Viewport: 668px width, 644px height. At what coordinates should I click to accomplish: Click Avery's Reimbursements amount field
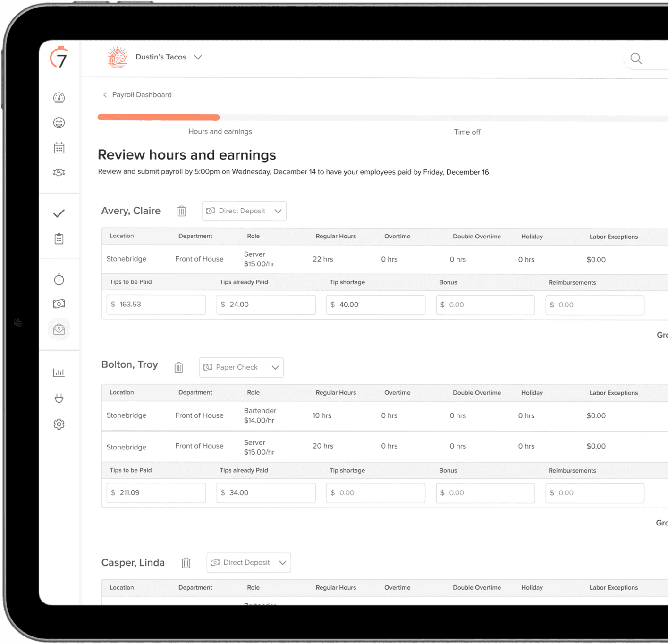[595, 305]
